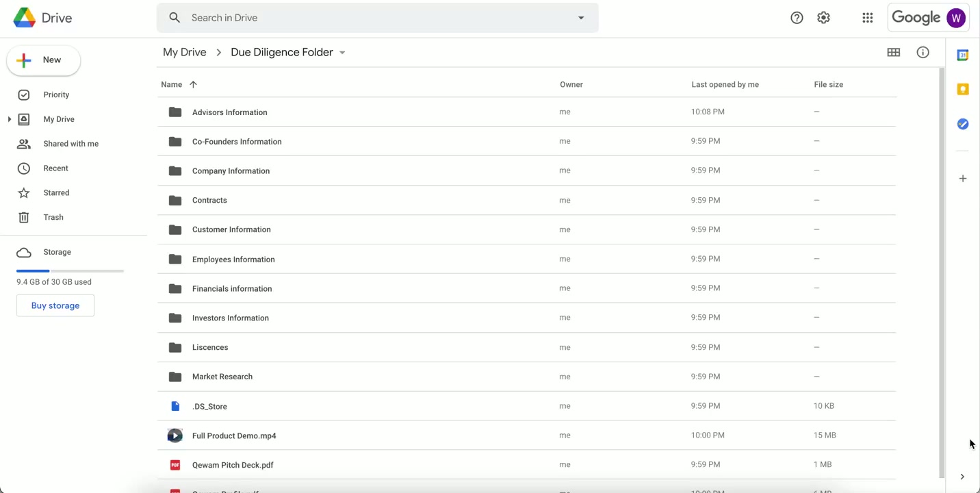This screenshot has height=493, width=980.
Task: Select the Advisors Information row
Action: (x=526, y=112)
